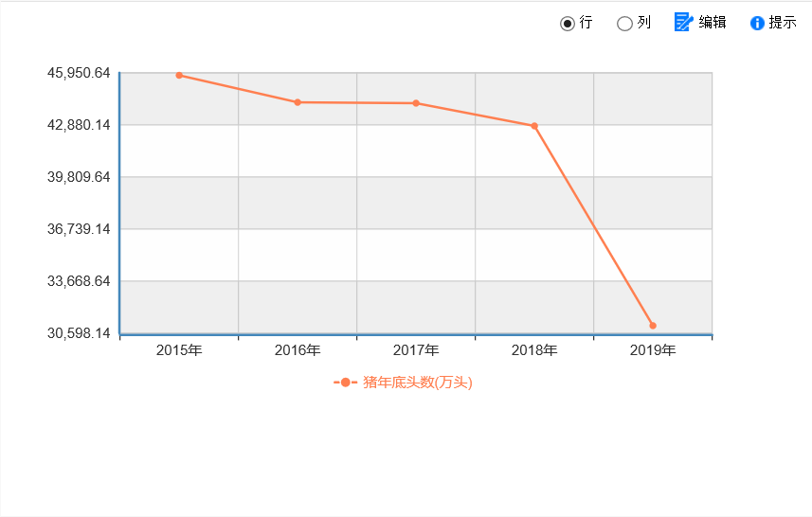The image size is (812, 517).
Task: Click the blue 编辑 pencil icon
Action: click(683, 23)
